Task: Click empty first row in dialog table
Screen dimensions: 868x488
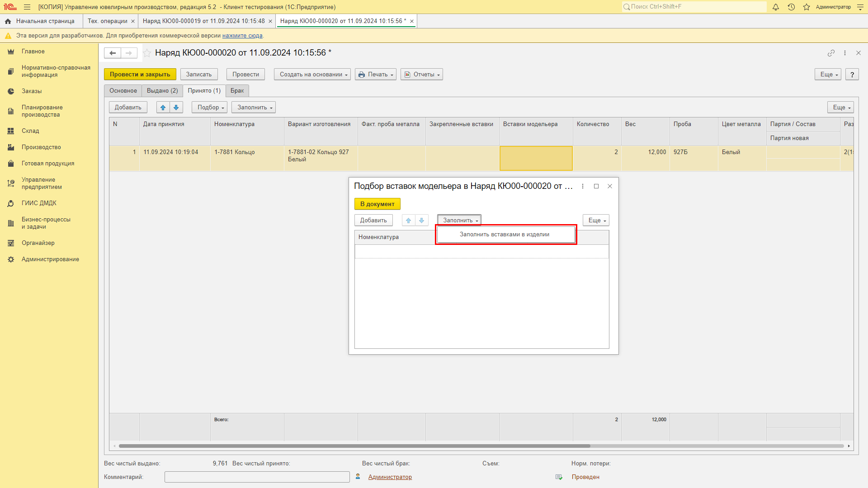Action: coord(482,252)
